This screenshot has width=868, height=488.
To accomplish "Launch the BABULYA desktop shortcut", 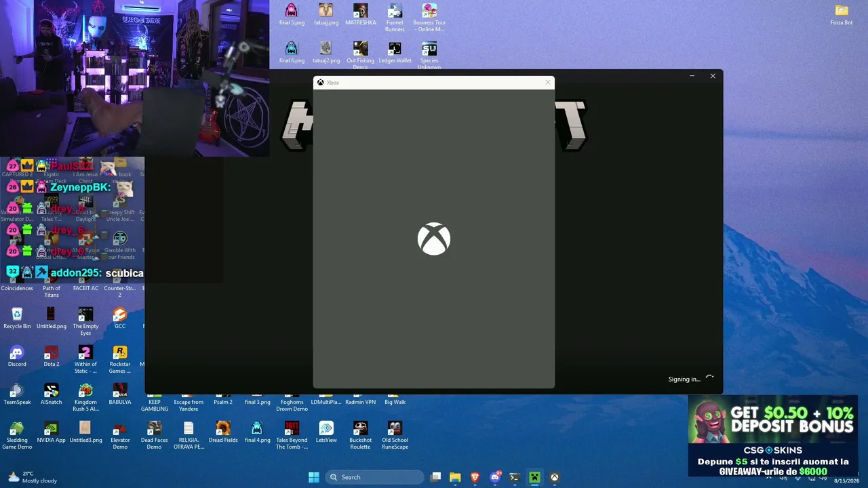I will click(x=120, y=394).
